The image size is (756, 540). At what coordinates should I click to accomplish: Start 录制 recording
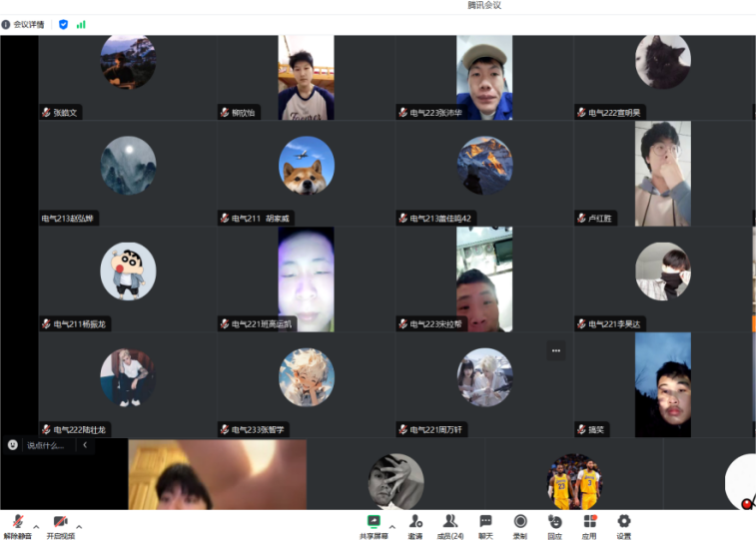520,525
